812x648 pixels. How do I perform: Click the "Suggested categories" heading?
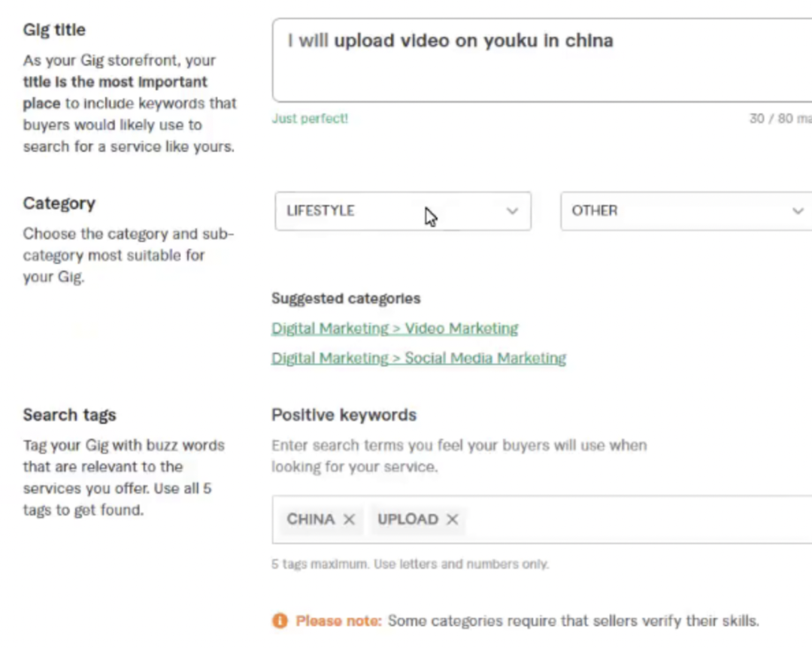(346, 298)
